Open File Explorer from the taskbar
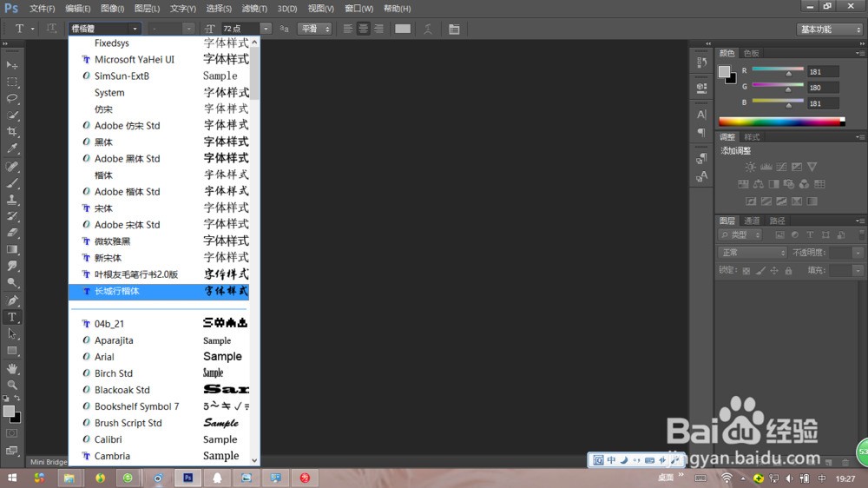The height and width of the screenshot is (488, 868). pos(69,478)
